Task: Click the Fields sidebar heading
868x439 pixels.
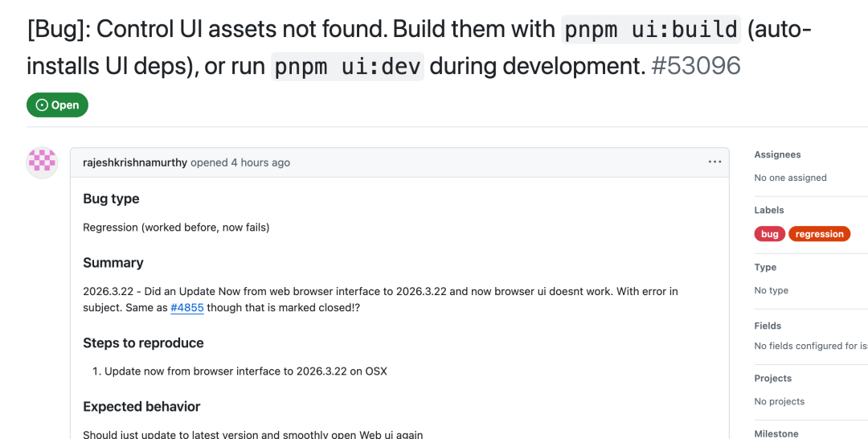Action: [768, 326]
